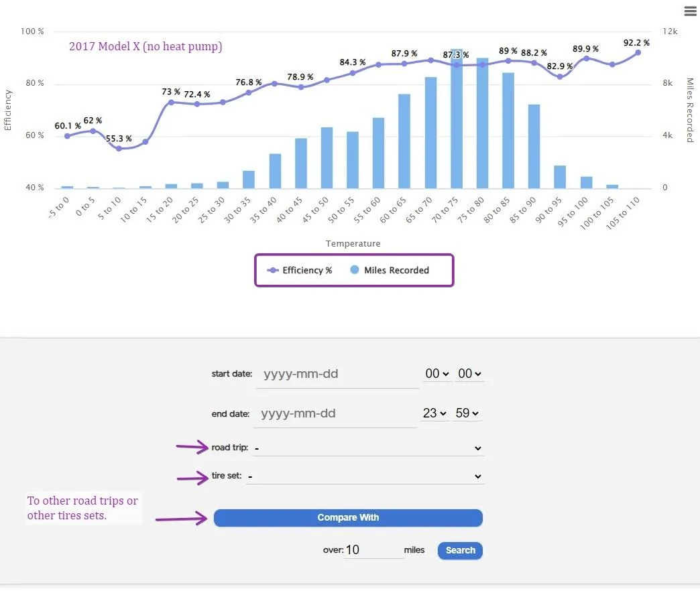Click the 'Temperature' axis title

(353, 243)
